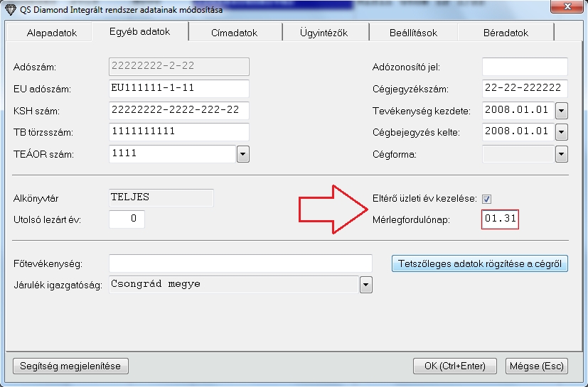This screenshot has height=387, width=588.
Task: Open the Járulék igazgatóság dropdown
Action: (365, 285)
